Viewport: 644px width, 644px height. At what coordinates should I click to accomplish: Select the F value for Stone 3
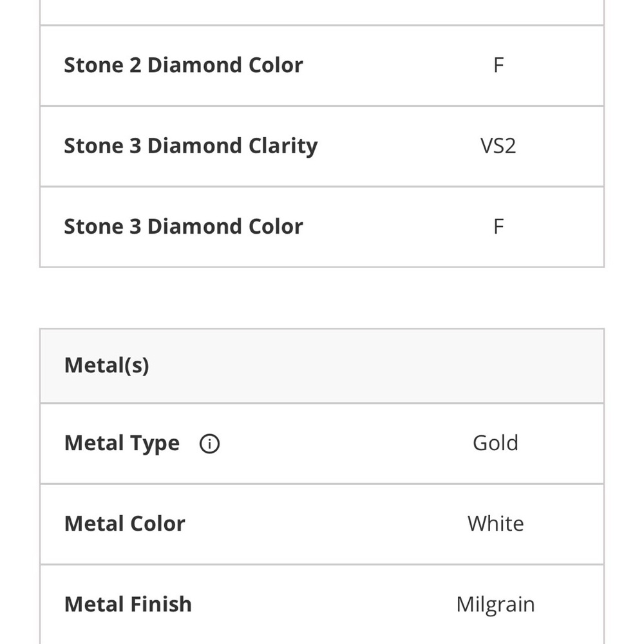pos(498,227)
